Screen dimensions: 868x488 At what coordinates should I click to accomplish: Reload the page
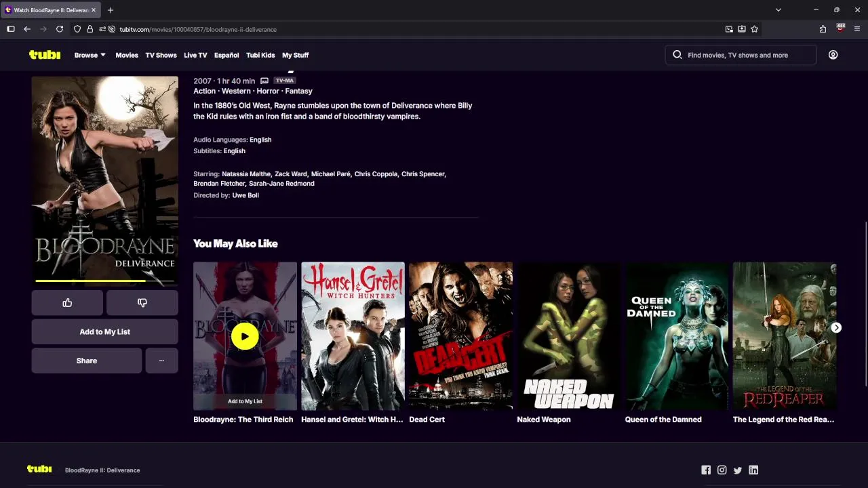[x=60, y=29]
